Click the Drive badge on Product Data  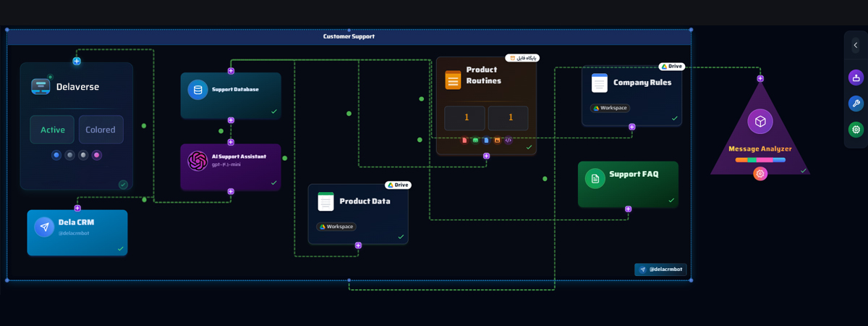click(x=398, y=185)
